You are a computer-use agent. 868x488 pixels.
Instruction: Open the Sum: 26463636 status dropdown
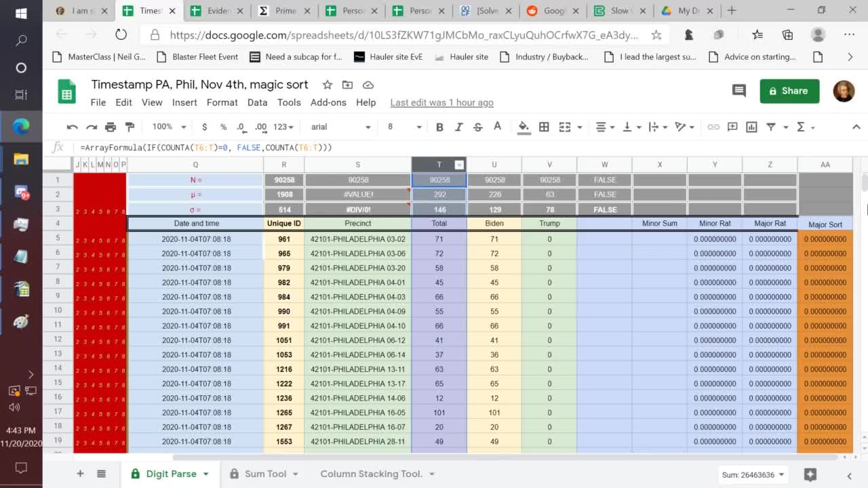[x=753, y=474]
